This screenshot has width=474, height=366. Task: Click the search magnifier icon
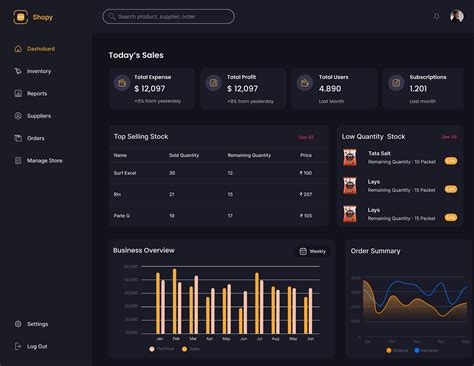(x=112, y=16)
